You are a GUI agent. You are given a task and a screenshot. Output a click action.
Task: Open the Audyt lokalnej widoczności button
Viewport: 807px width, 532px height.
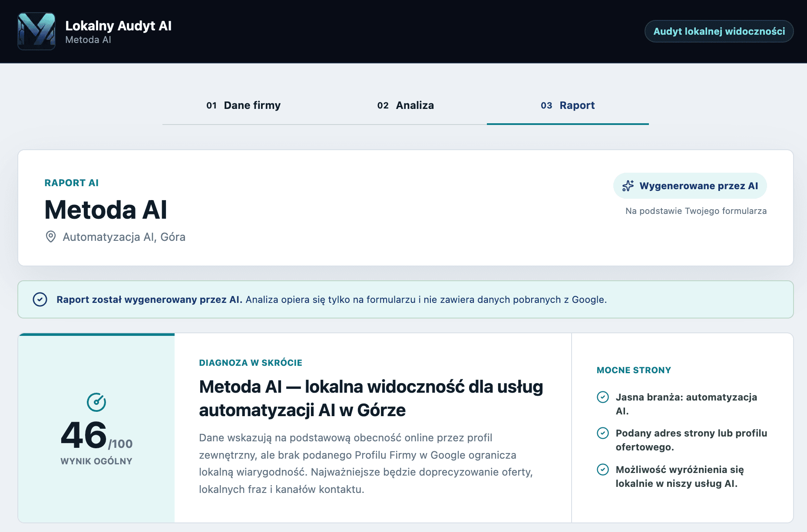pyautogui.click(x=719, y=31)
